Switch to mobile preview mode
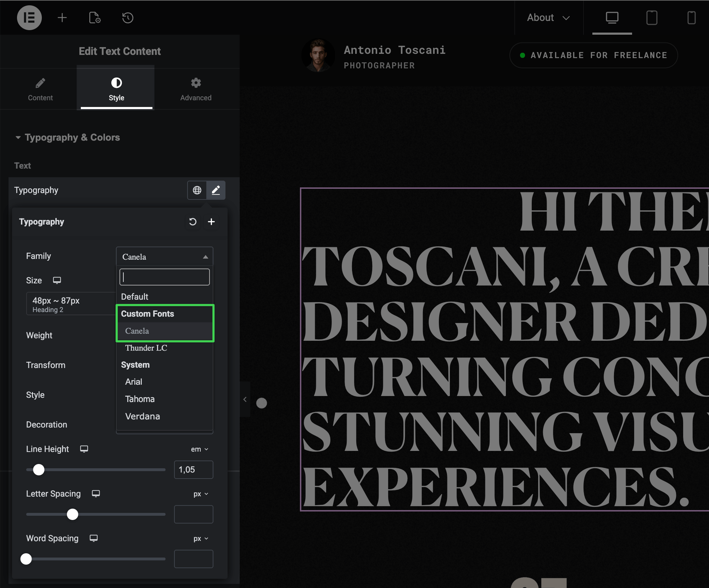 [x=691, y=18]
